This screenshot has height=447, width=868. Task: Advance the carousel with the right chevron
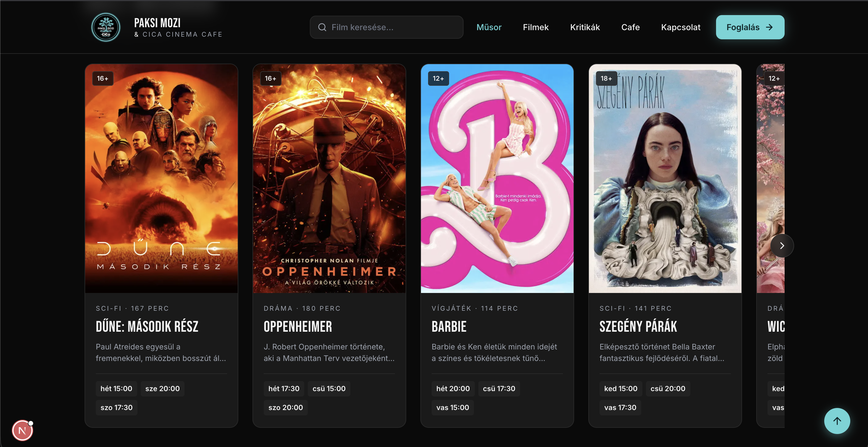[782, 246]
